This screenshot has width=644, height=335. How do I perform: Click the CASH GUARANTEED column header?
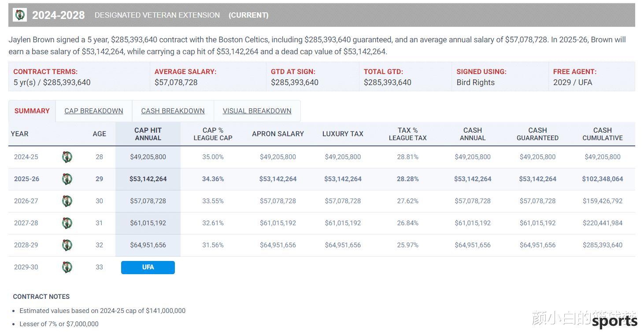pos(538,134)
